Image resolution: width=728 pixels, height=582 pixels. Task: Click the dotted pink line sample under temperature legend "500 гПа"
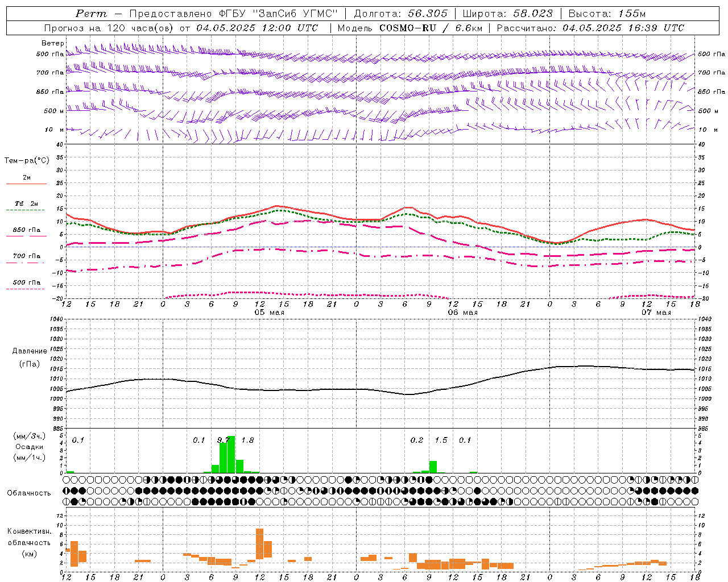pos(26,289)
